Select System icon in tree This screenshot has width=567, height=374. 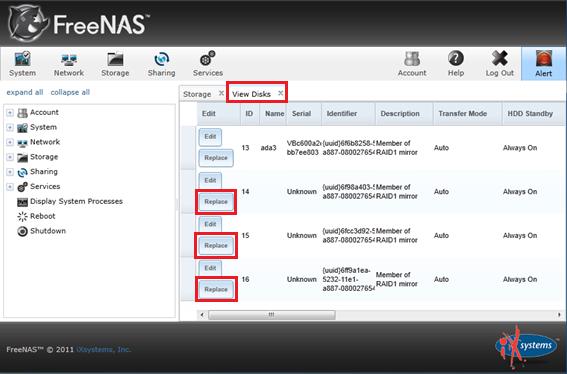(x=22, y=127)
